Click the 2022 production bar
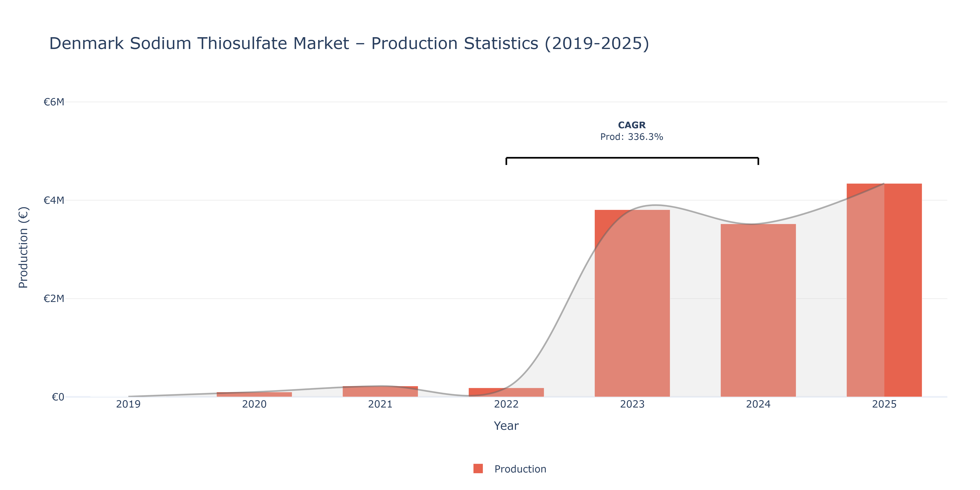This screenshot has height=490, width=980. pyautogui.click(x=506, y=392)
